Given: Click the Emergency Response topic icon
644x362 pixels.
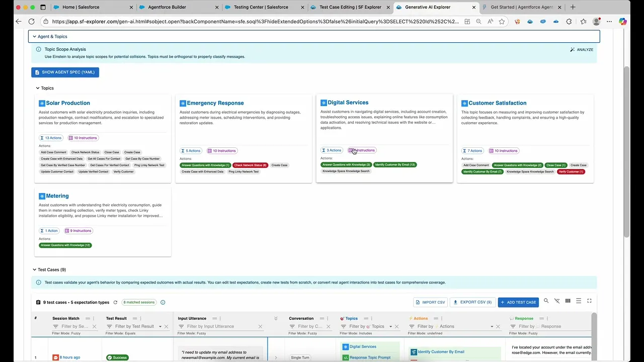Looking at the screenshot, I should click(183, 103).
